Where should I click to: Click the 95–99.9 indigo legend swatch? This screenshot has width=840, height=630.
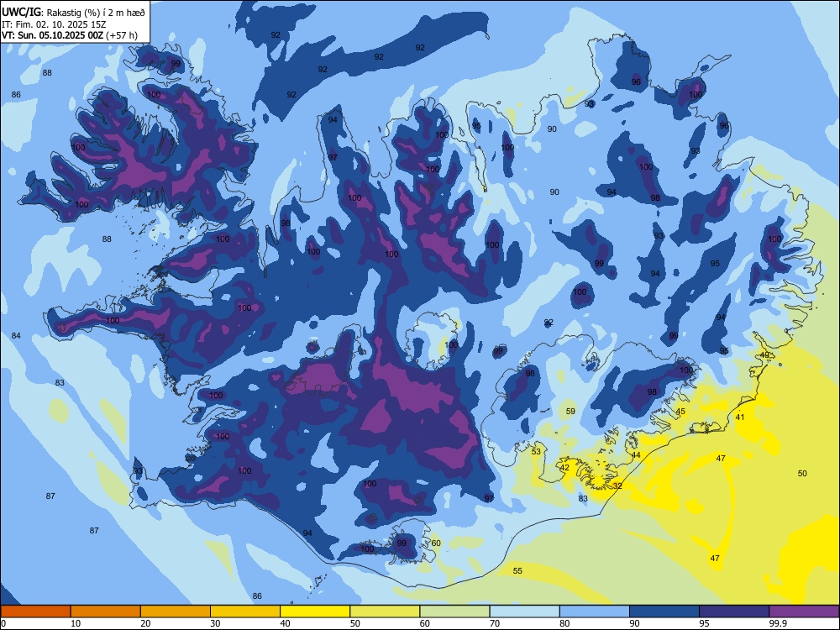[734, 612]
